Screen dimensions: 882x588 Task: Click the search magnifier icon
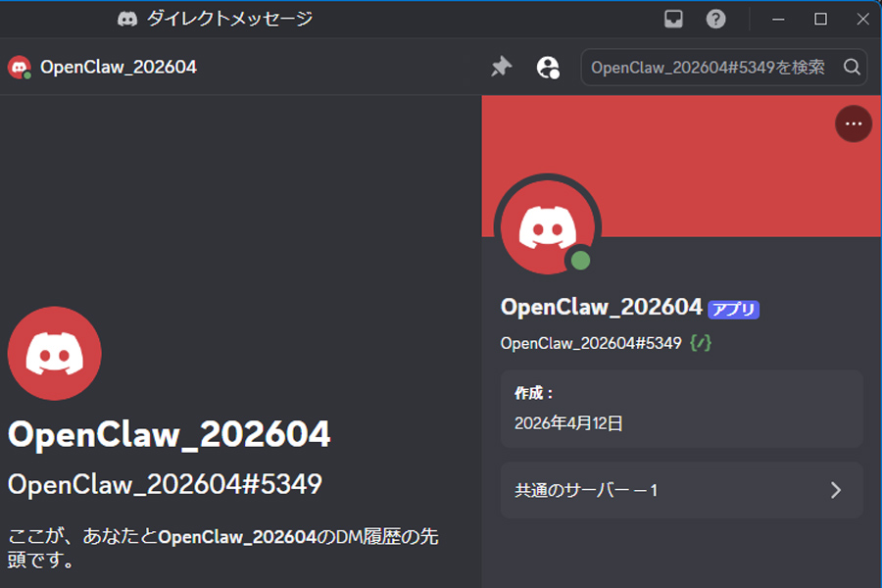tap(852, 67)
